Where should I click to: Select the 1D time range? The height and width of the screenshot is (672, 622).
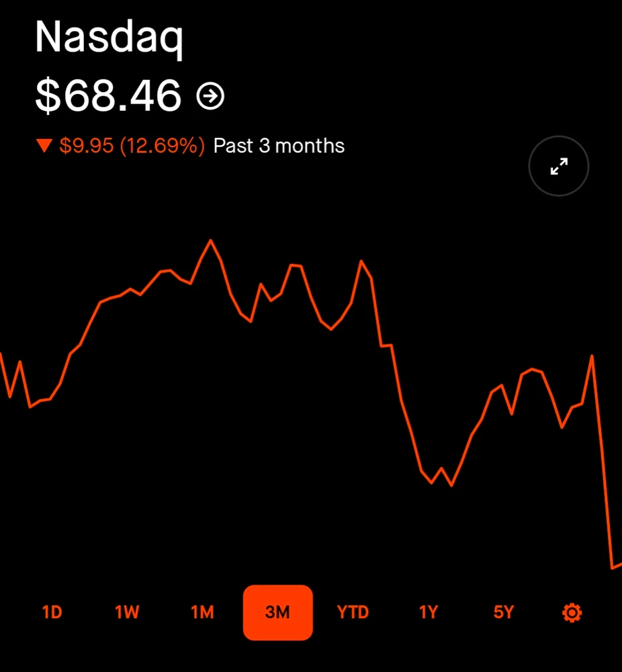(52, 613)
